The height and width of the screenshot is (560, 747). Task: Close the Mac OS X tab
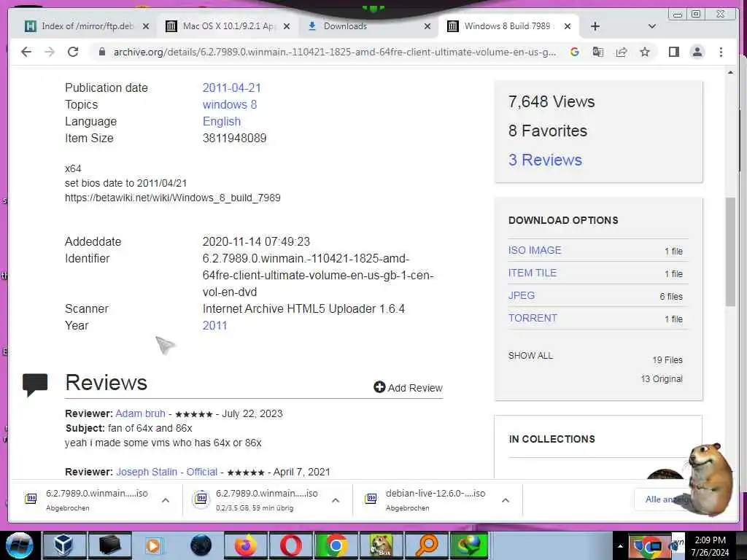(x=286, y=26)
